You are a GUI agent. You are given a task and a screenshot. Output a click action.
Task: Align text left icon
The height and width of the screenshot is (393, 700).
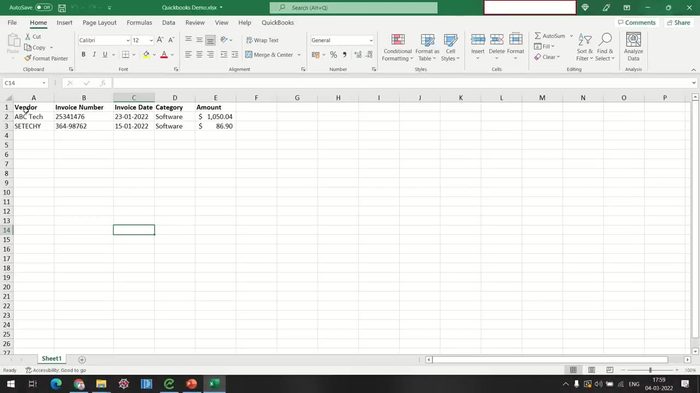click(x=188, y=54)
